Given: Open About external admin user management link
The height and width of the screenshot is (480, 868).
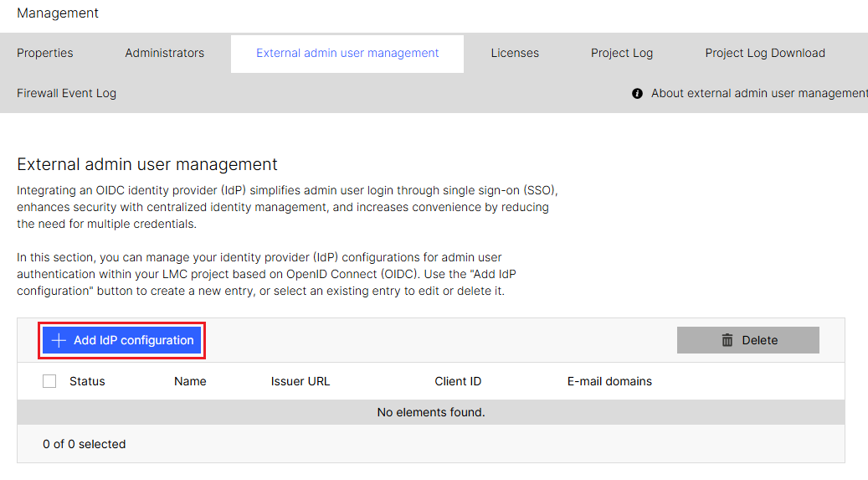Looking at the screenshot, I should pos(758,93).
